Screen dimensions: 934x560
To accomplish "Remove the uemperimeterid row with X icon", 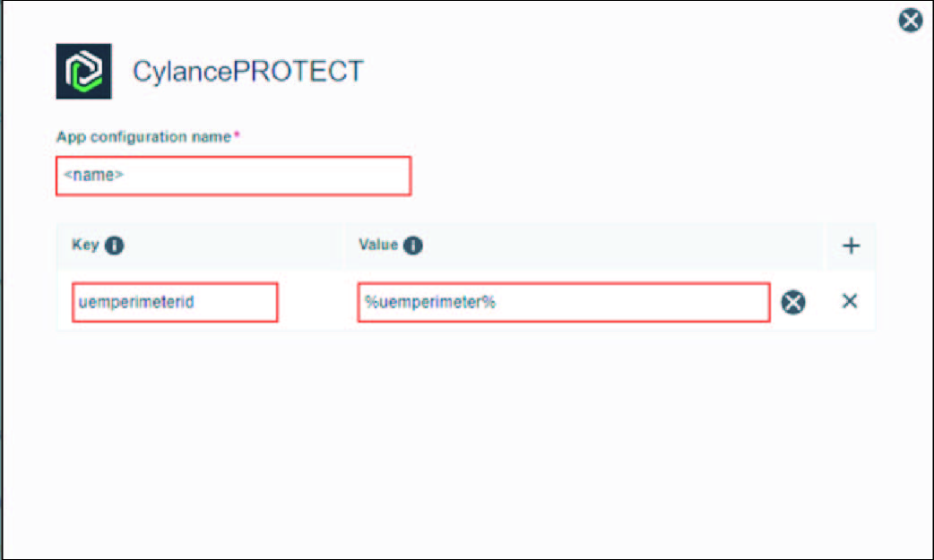I will coord(850,301).
